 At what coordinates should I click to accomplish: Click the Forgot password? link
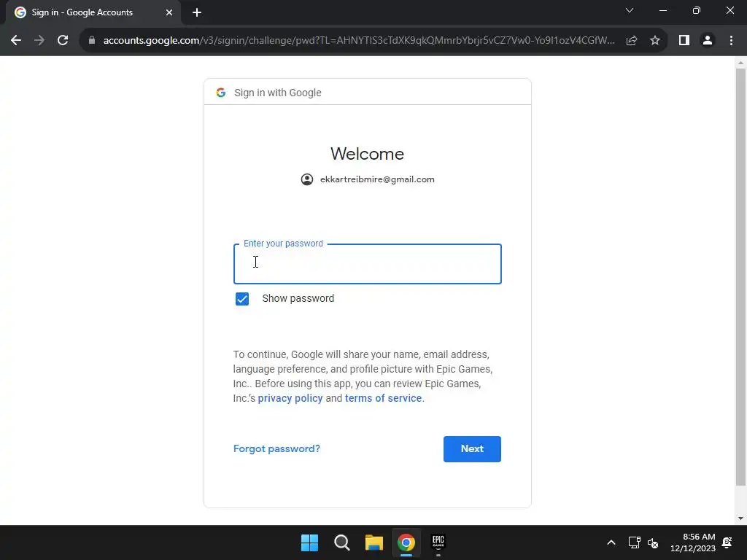click(x=276, y=448)
